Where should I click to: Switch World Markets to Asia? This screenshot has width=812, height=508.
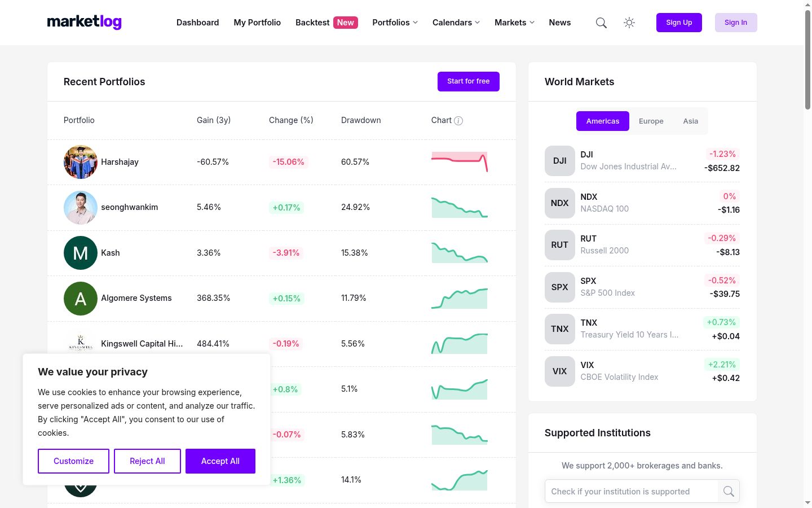coord(690,121)
